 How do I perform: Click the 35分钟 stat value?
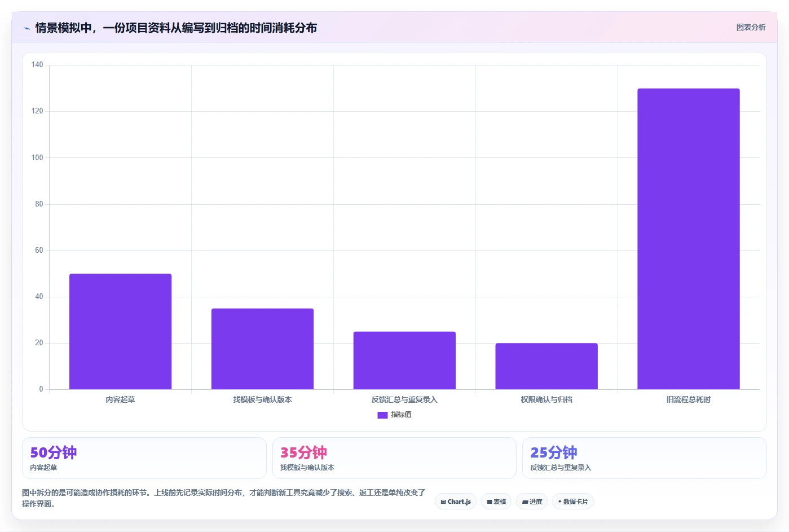pyautogui.click(x=303, y=452)
